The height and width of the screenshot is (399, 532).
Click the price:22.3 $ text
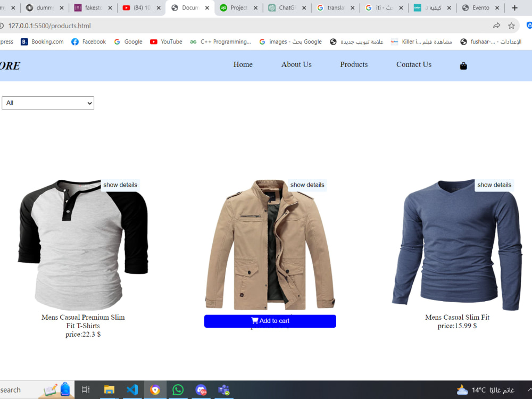[x=83, y=335]
